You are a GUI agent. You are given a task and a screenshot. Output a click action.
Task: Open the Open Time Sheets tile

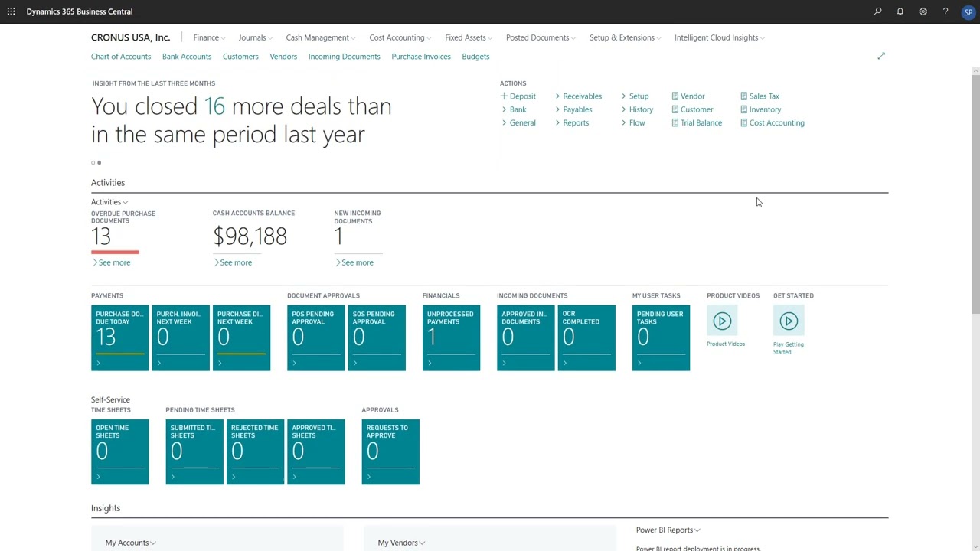pyautogui.click(x=120, y=452)
